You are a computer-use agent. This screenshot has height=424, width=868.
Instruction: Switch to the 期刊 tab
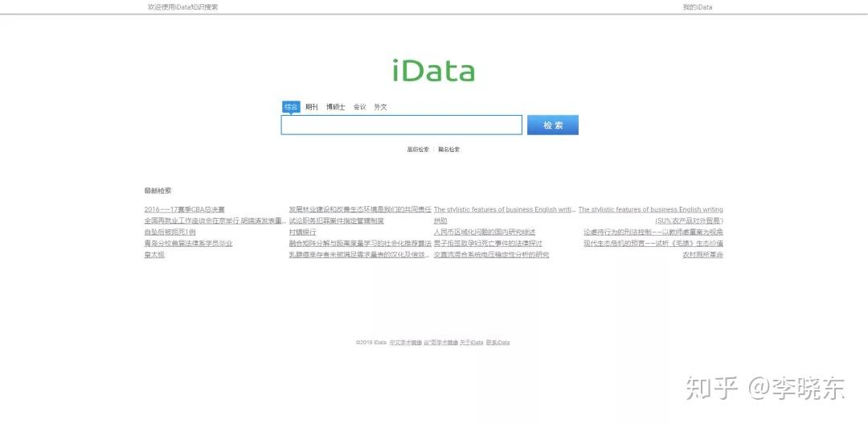tap(312, 107)
